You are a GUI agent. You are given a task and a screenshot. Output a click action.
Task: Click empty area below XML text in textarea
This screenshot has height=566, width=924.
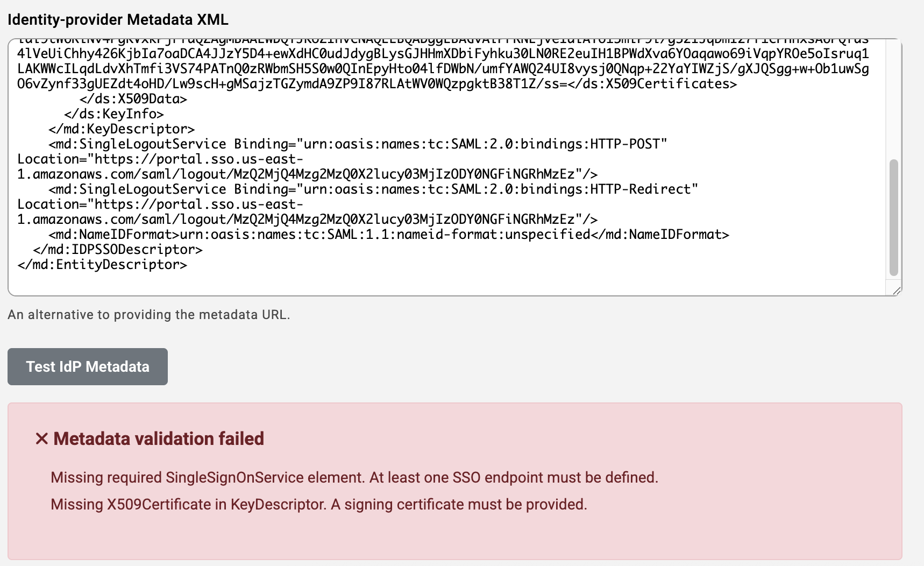430,282
